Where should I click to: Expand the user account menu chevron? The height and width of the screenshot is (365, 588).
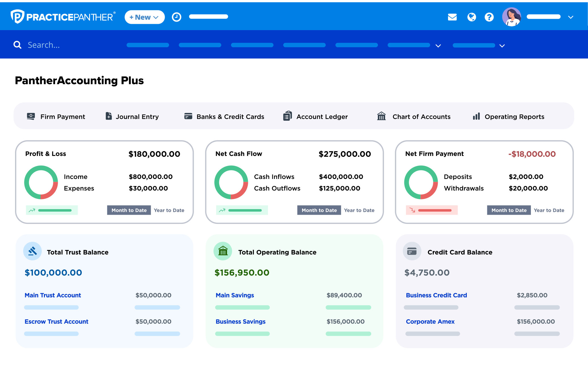[571, 17]
